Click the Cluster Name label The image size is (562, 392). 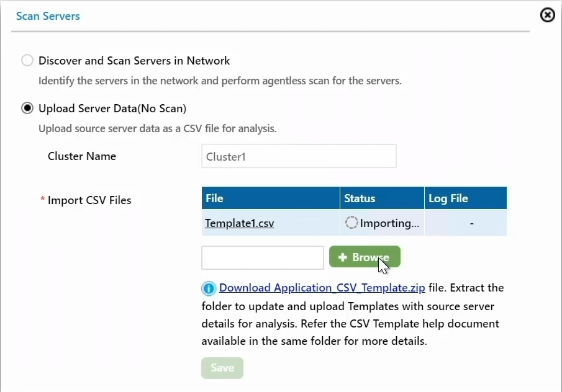pyautogui.click(x=82, y=156)
